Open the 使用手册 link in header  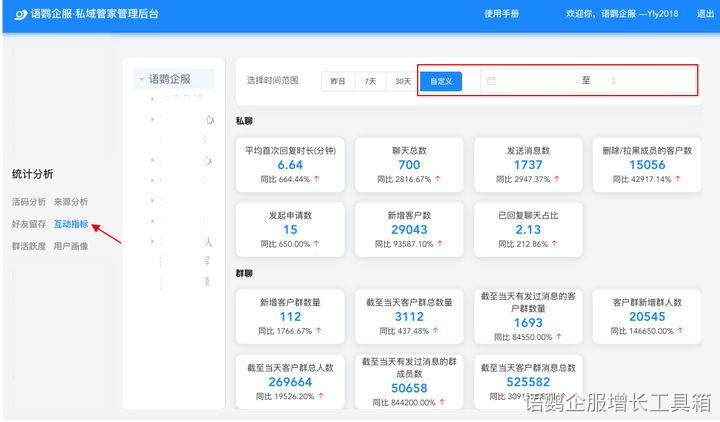(x=501, y=14)
